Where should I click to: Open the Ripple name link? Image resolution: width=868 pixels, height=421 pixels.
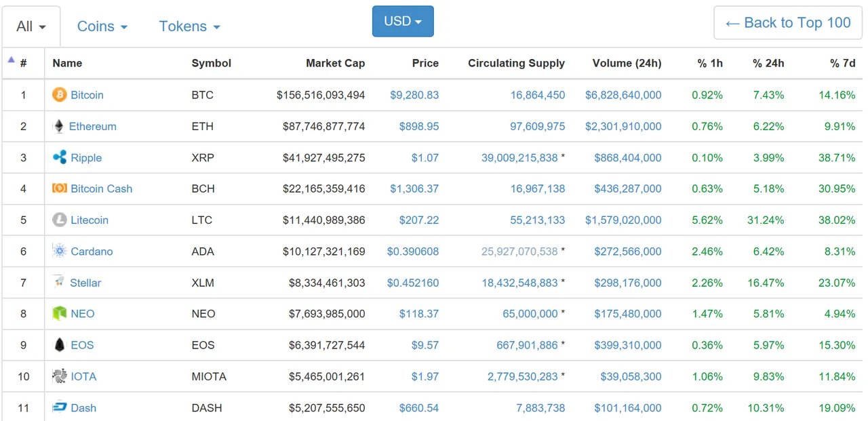click(86, 158)
